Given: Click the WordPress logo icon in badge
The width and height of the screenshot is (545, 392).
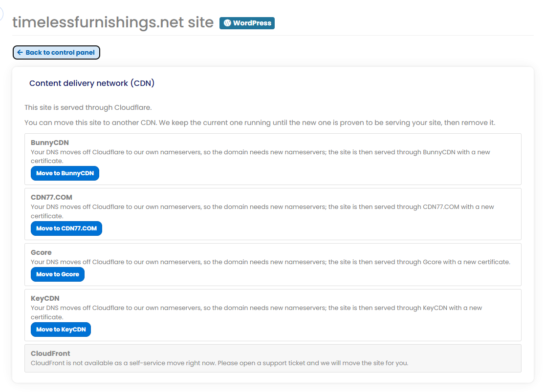Looking at the screenshot, I should tap(227, 23).
